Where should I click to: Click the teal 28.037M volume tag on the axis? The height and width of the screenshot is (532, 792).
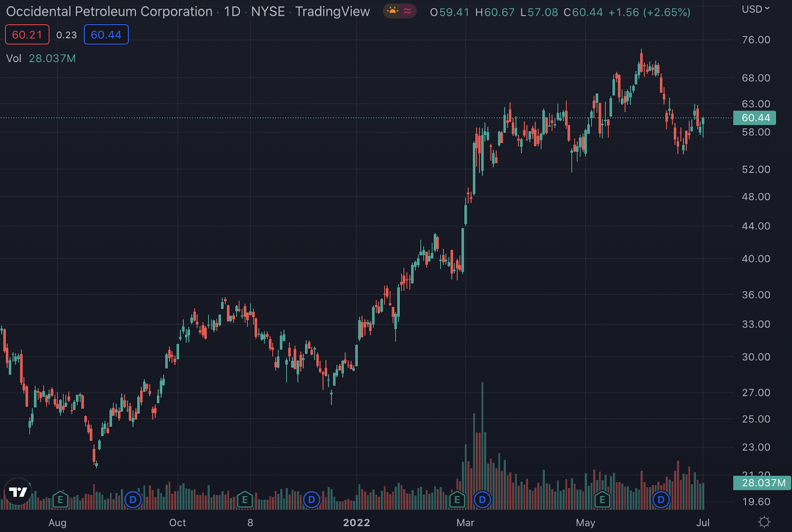(x=762, y=483)
